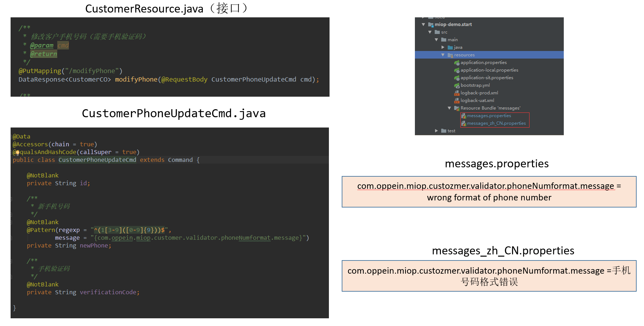Click the message key string in @Pattern

point(198,238)
